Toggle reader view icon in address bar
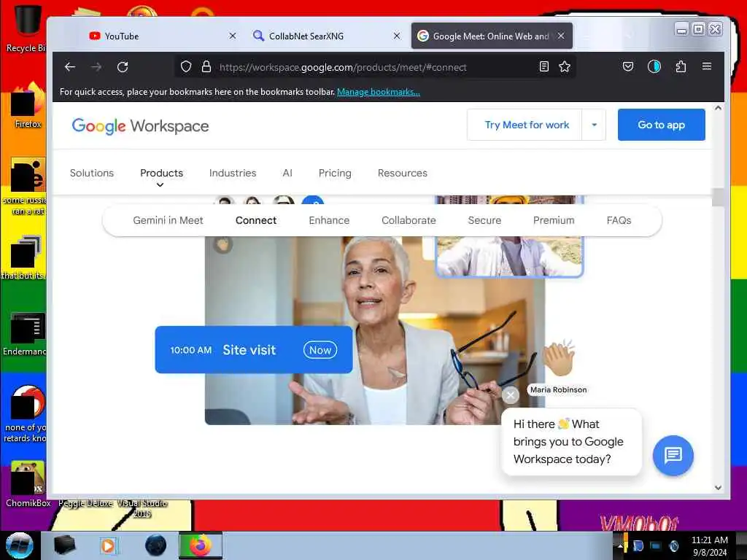Viewport: 747px width, 560px height. [543, 66]
